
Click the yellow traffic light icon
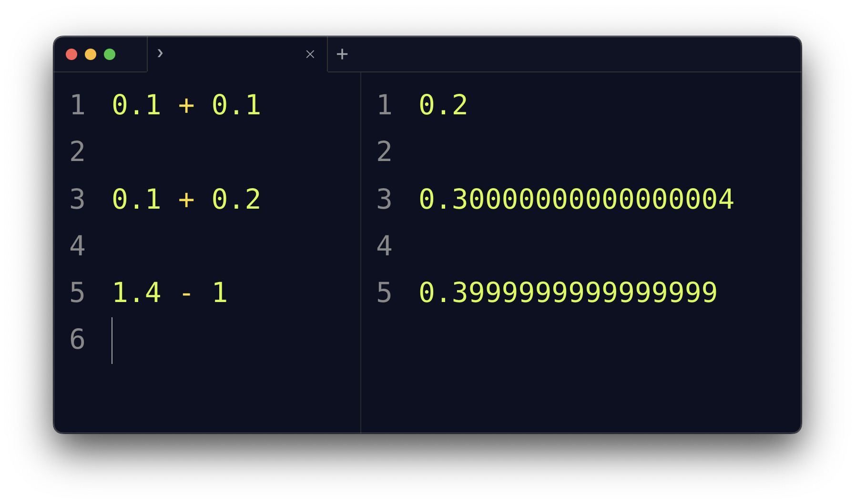pos(91,54)
